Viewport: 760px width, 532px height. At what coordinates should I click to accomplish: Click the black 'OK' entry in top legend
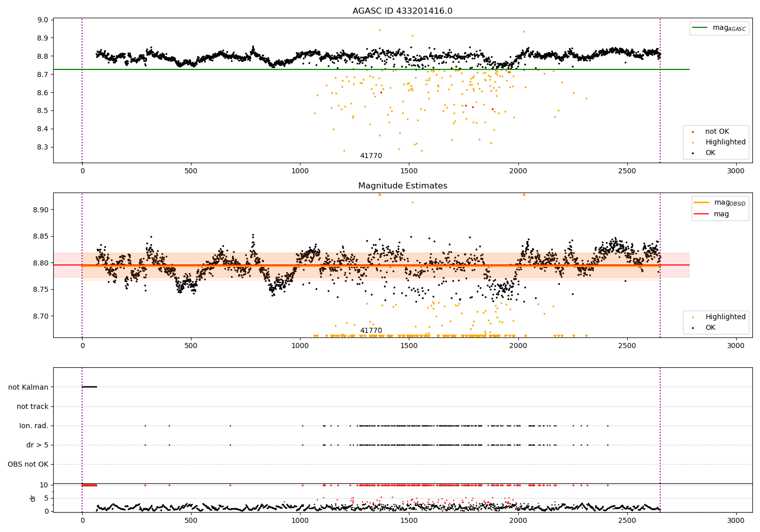click(x=710, y=153)
